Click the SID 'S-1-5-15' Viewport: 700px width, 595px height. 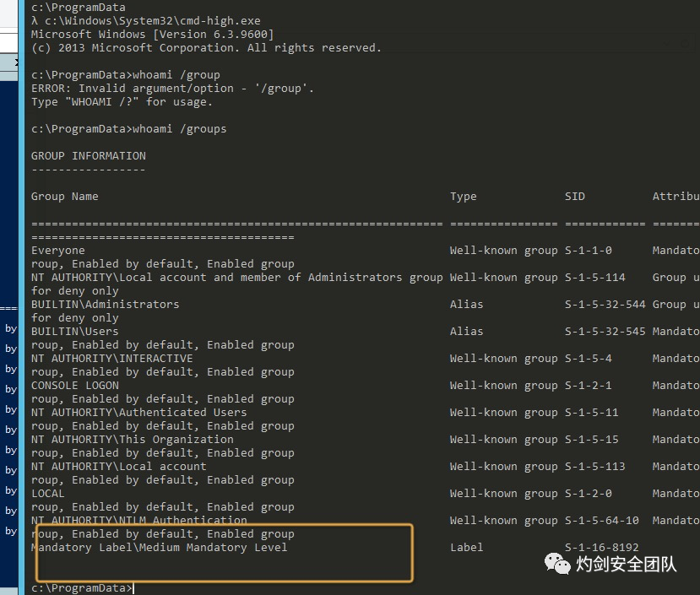[592, 439]
